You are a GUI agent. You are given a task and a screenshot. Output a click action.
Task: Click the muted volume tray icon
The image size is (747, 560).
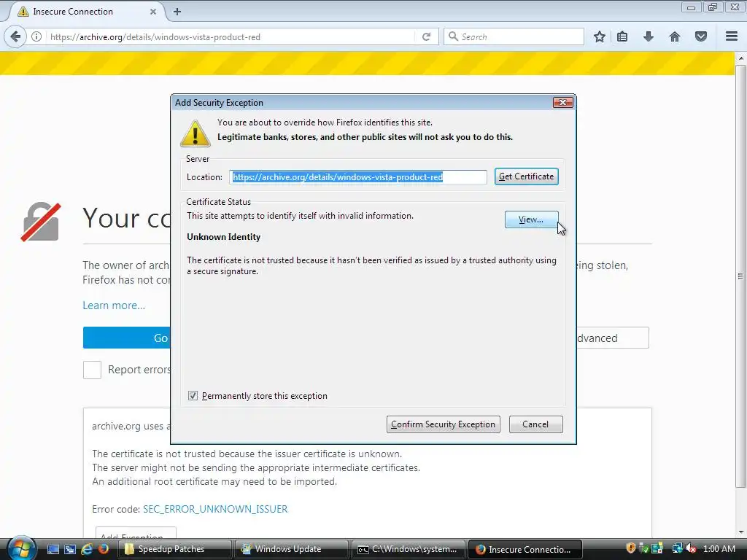click(x=691, y=548)
